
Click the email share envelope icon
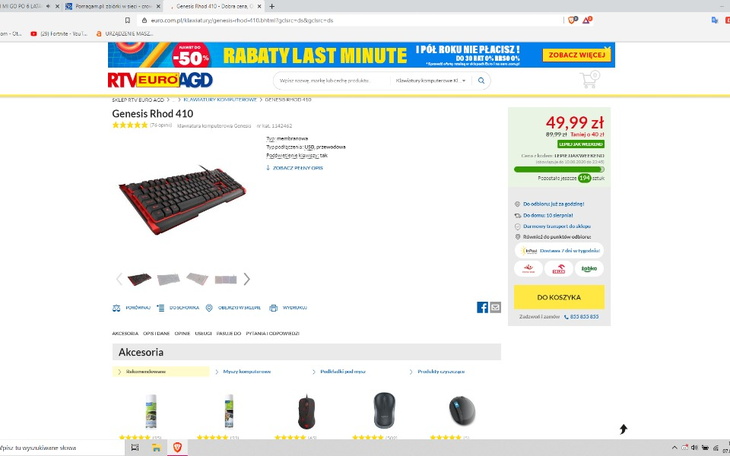pos(495,307)
